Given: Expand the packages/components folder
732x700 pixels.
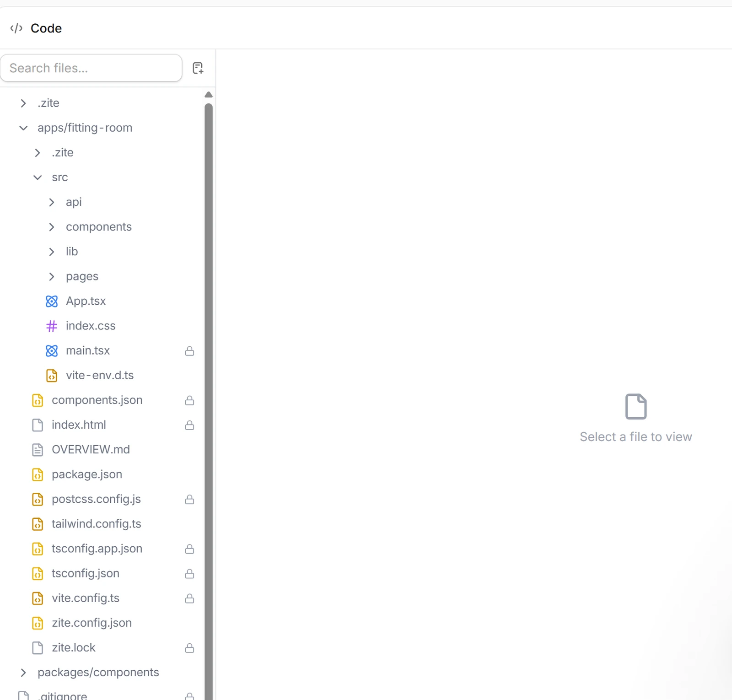Looking at the screenshot, I should [23, 673].
